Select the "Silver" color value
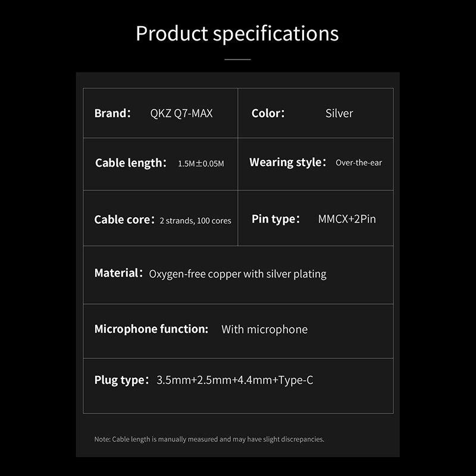 coord(339,113)
